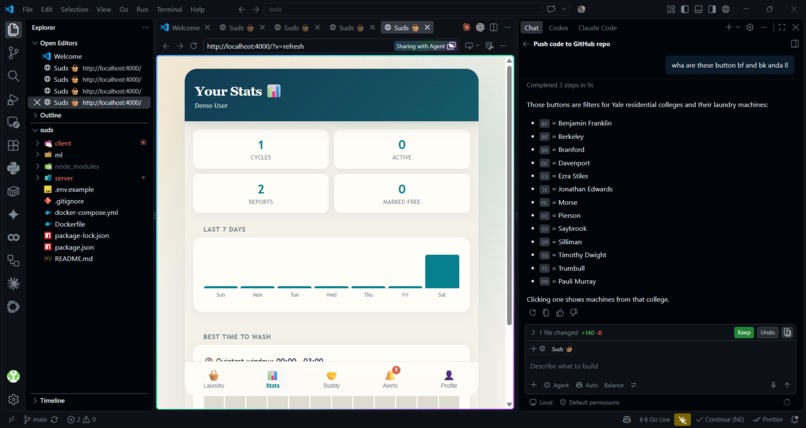Open the README.md file
Image resolution: width=806 pixels, height=428 pixels.
(74, 258)
